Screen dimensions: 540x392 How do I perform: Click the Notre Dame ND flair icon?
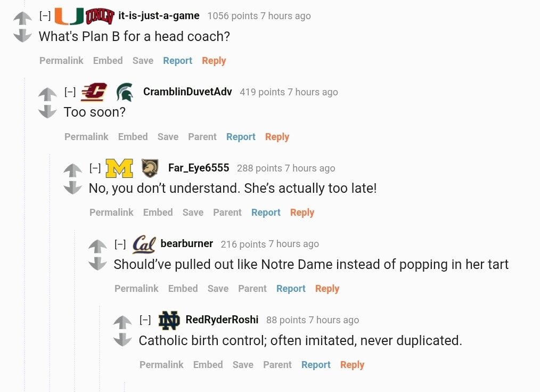(x=169, y=320)
